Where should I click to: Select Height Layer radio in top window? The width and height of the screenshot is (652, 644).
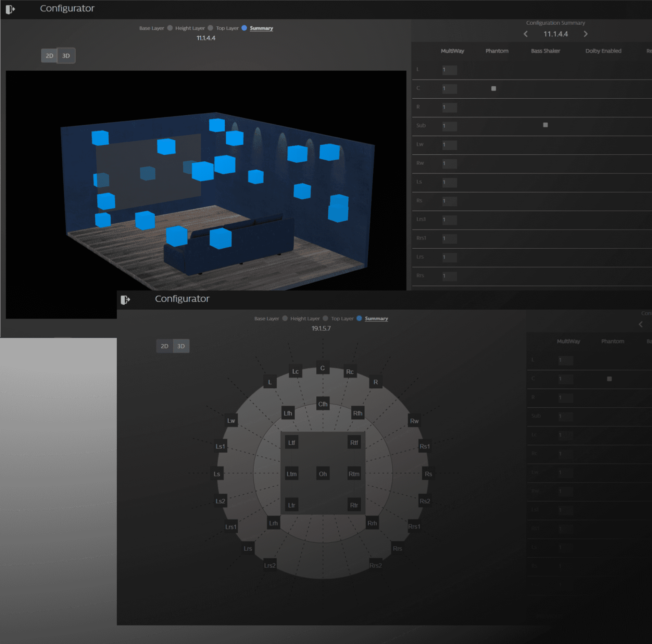(210, 28)
